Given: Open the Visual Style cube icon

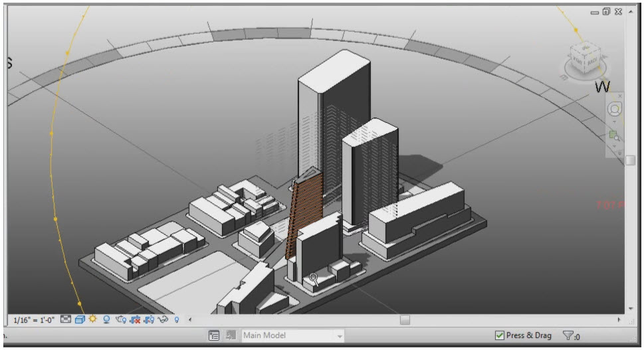Looking at the screenshot, I should (80, 319).
